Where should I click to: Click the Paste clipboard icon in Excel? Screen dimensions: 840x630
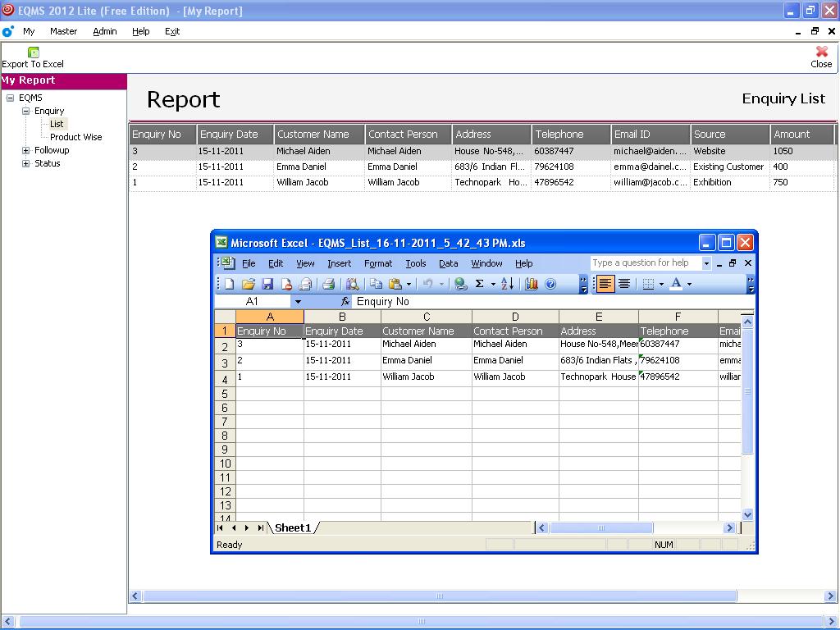pos(395,284)
